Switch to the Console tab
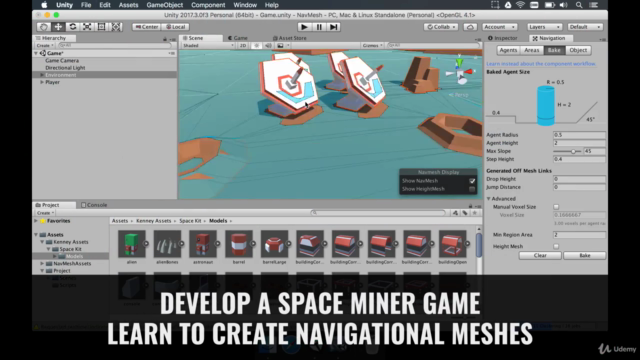Viewport: 640px width, 360px height. coord(94,205)
